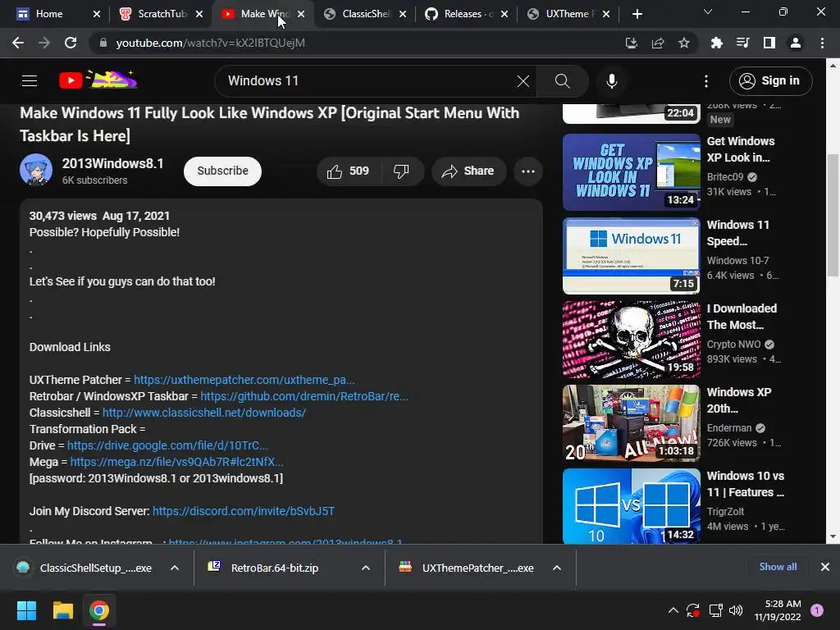This screenshot has height=630, width=840.
Task: Click the page vertical scrollbar
Action: 833,214
